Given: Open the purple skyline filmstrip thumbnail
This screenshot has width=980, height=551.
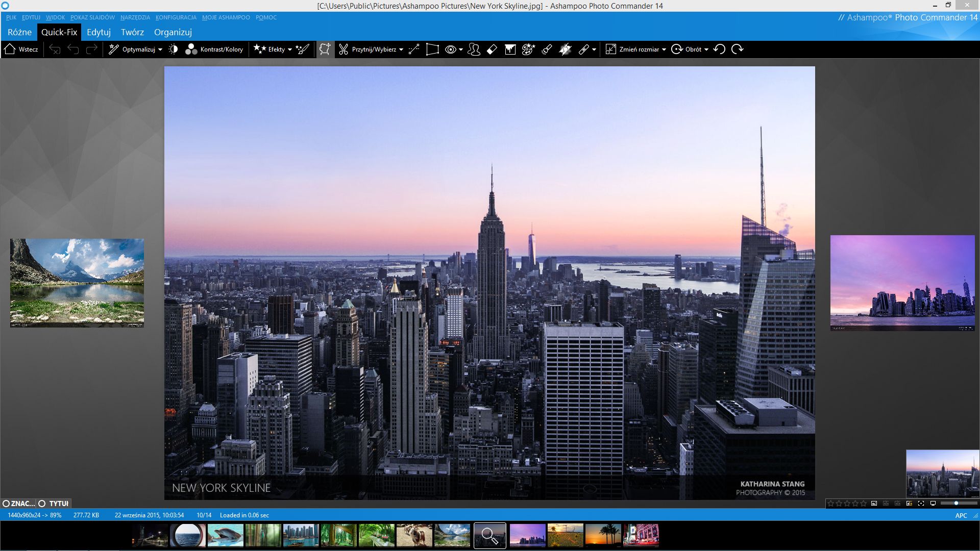Looking at the screenshot, I should [x=527, y=536].
